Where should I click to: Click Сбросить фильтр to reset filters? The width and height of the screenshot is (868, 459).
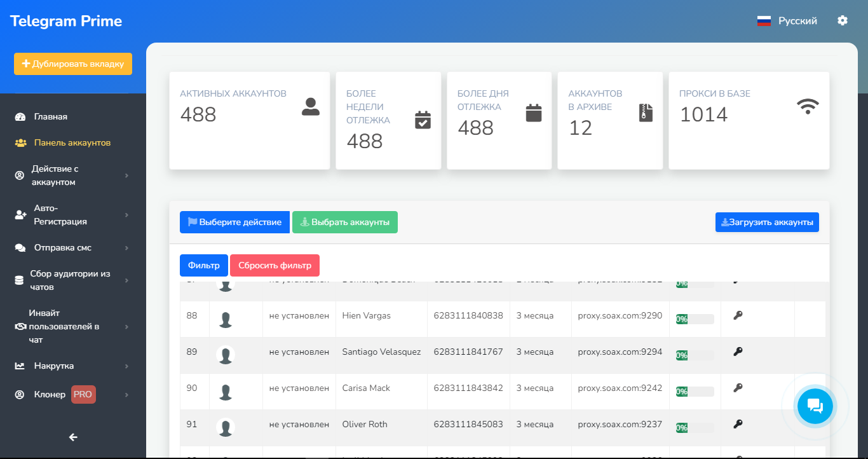(275, 266)
